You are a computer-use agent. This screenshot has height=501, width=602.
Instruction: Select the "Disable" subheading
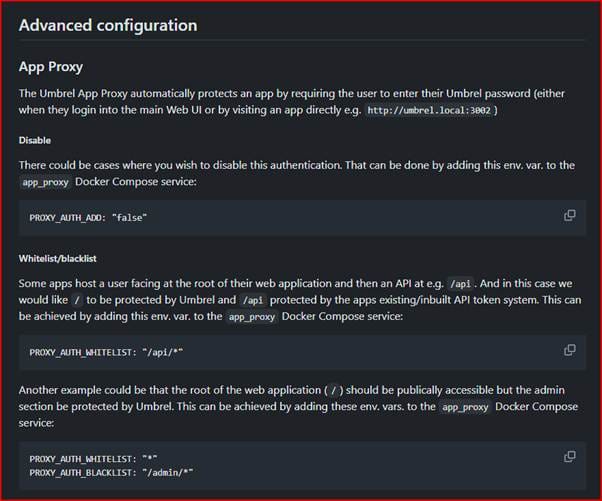tap(35, 140)
